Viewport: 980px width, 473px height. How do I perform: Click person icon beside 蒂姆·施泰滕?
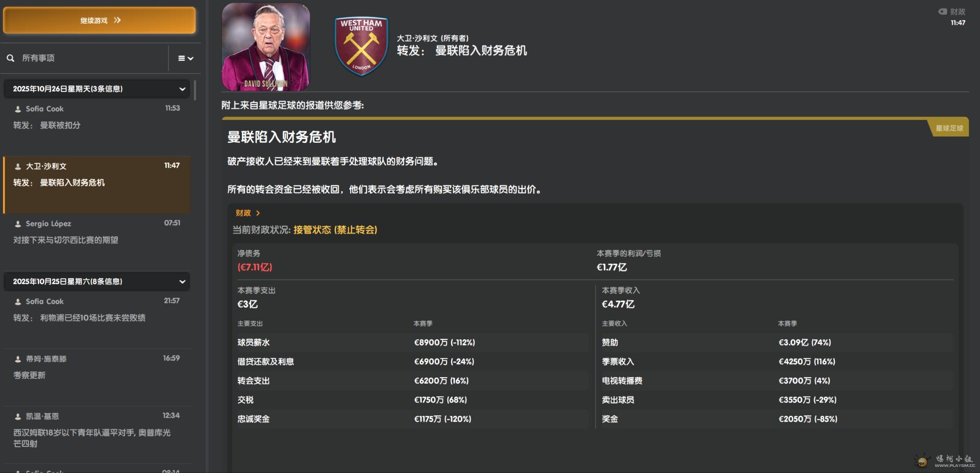pyautogui.click(x=18, y=359)
